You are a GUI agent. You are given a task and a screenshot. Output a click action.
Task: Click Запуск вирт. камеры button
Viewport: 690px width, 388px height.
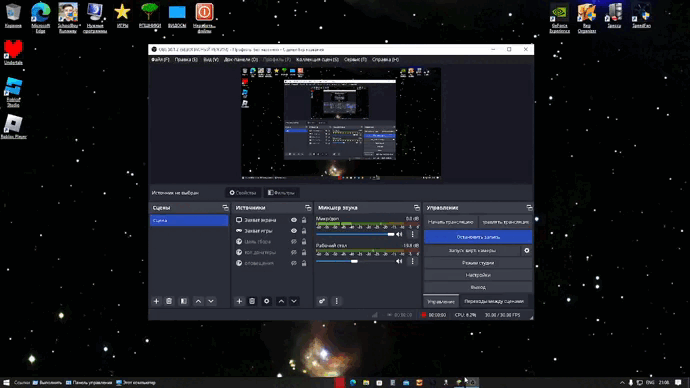[x=472, y=250]
